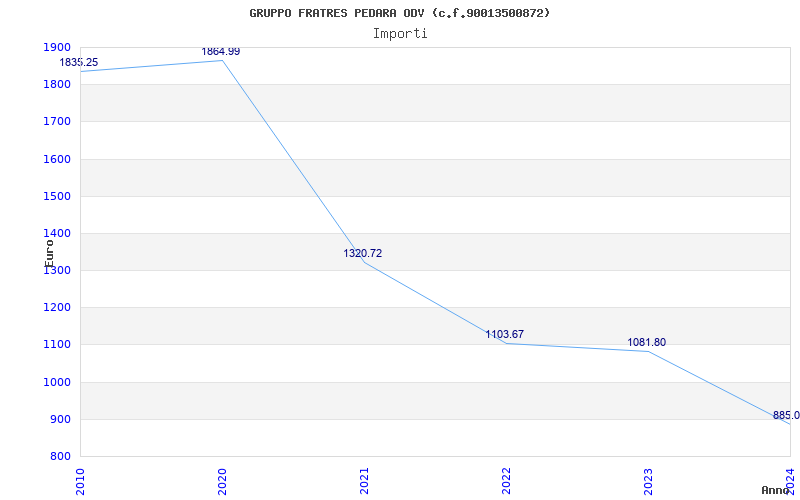The width and height of the screenshot is (800, 500).
Task: Click the x-axis year 2020
Action: 222,481
